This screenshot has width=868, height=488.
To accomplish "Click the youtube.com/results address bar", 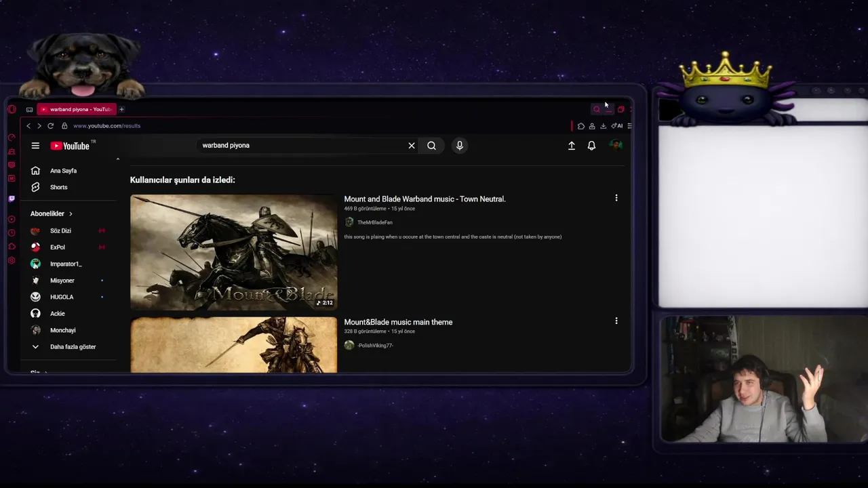I will point(106,126).
